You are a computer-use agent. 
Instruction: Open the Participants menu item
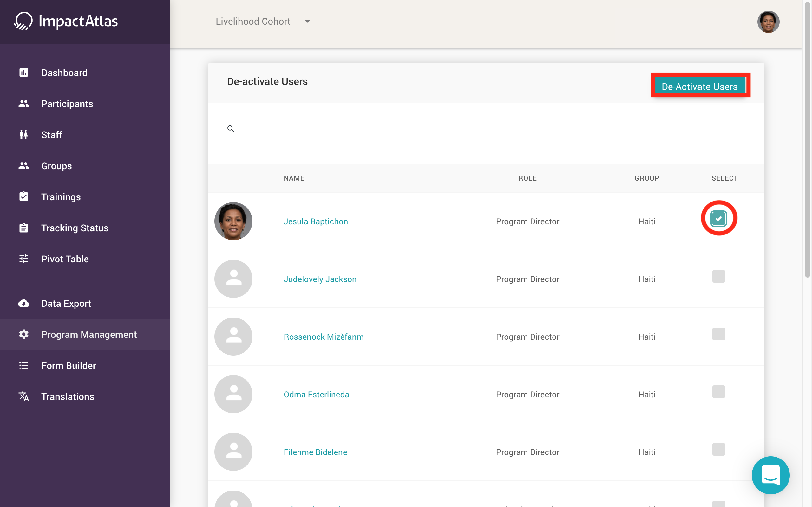pos(67,104)
